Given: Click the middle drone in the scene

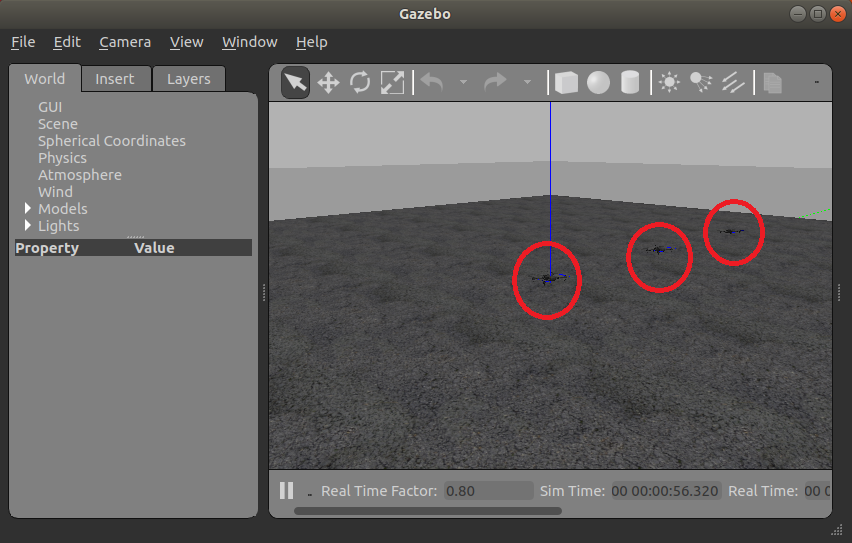Looking at the screenshot, I should click(x=659, y=249).
